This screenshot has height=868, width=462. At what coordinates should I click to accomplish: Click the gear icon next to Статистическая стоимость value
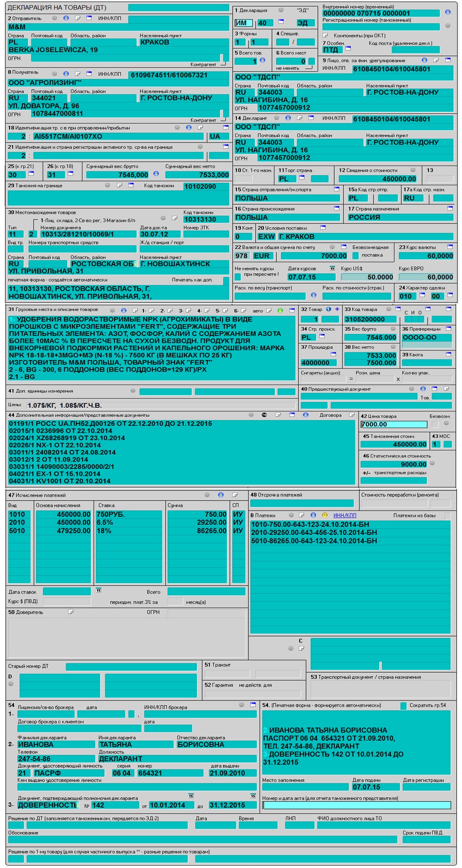click(x=432, y=464)
